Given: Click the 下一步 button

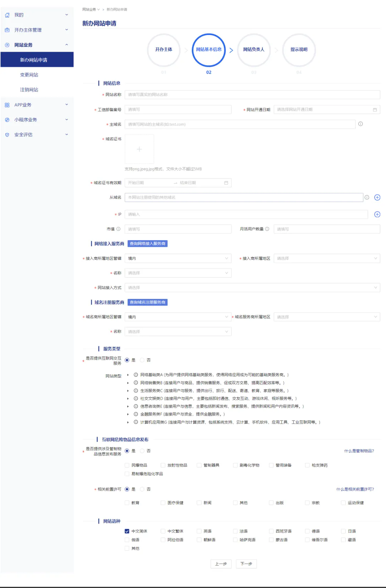Looking at the screenshot, I should click(x=246, y=564).
